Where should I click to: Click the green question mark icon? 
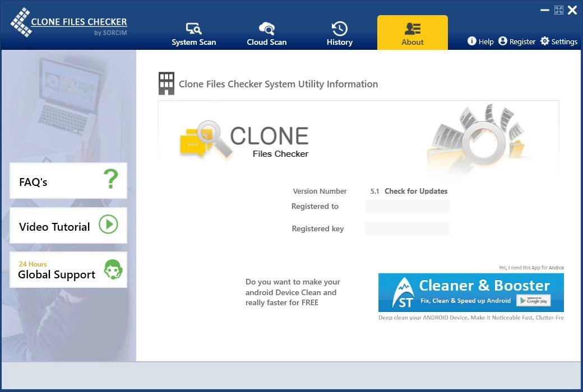coord(111,179)
